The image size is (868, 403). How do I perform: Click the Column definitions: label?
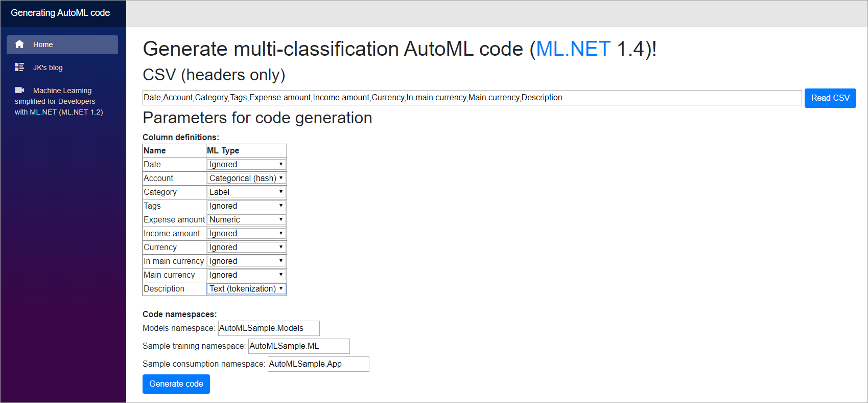(x=181, y=137)
